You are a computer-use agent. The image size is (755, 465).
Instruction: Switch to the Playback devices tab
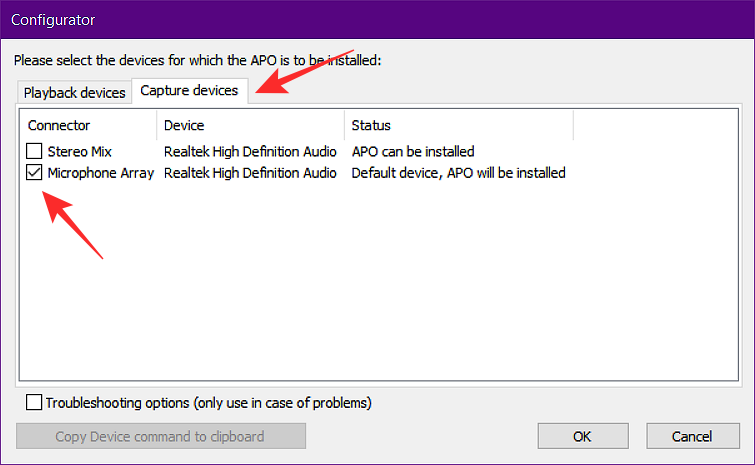(x=75, y=93)
